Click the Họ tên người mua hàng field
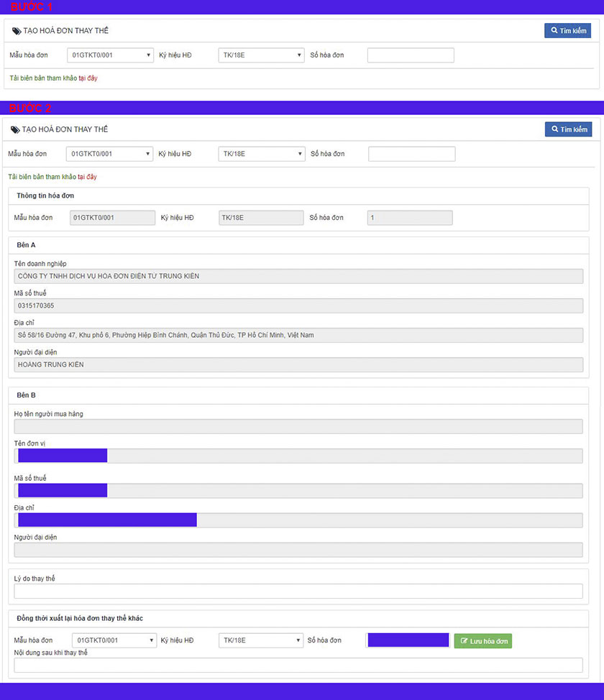604x700 pixels. pos(298,426)
